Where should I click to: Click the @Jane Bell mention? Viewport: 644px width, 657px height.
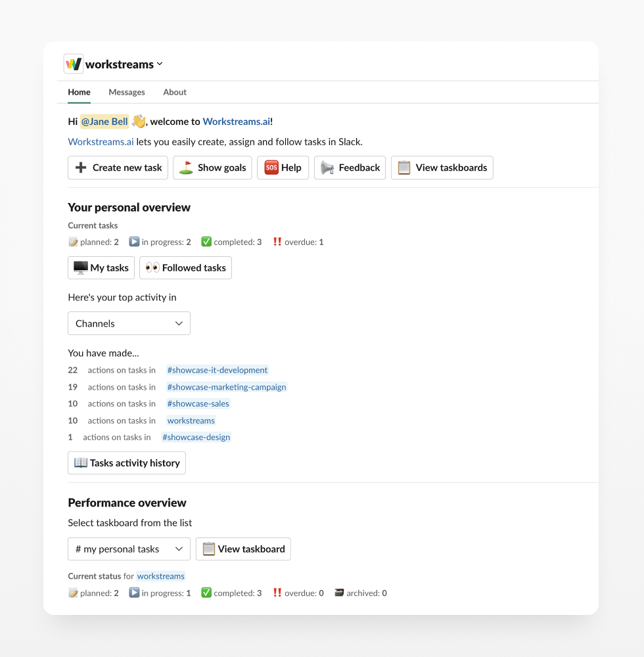[104, 122]
